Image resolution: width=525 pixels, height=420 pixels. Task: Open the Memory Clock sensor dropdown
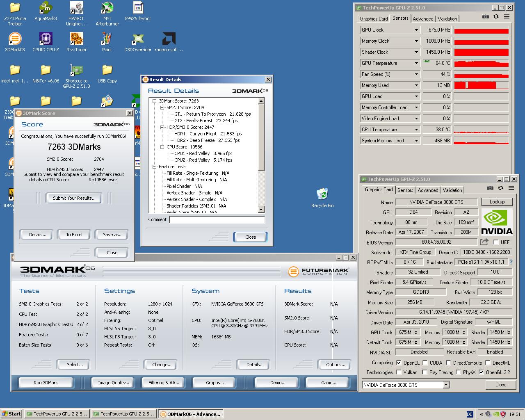coord(416,41)
